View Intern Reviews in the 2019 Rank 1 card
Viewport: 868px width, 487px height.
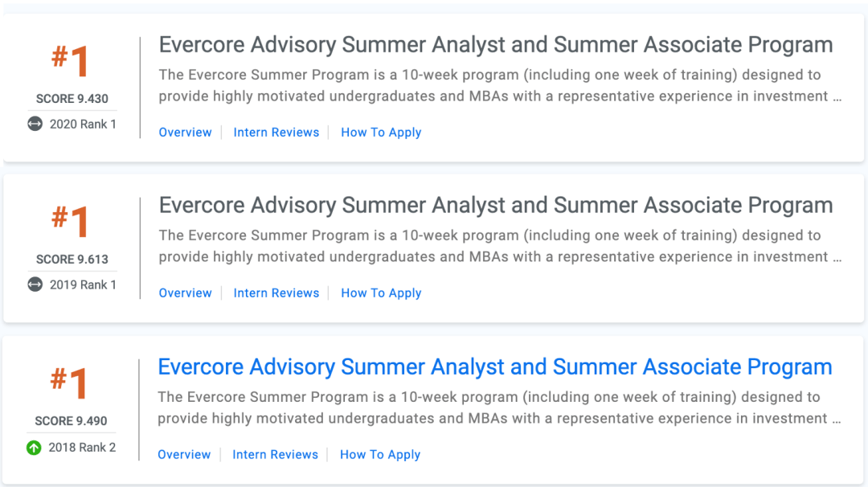point(276,293)
